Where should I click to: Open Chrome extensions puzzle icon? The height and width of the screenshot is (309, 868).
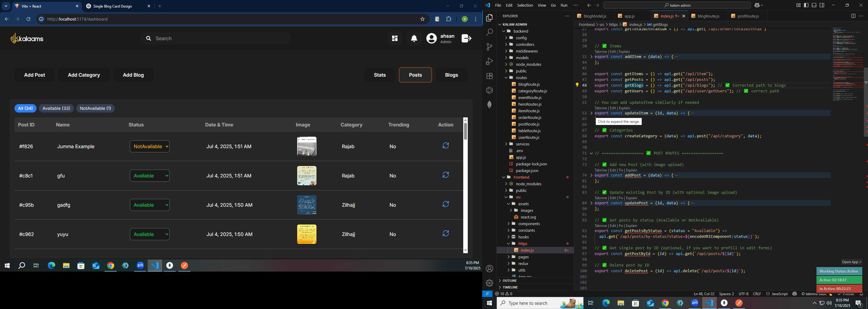click(x=448, y=19)
